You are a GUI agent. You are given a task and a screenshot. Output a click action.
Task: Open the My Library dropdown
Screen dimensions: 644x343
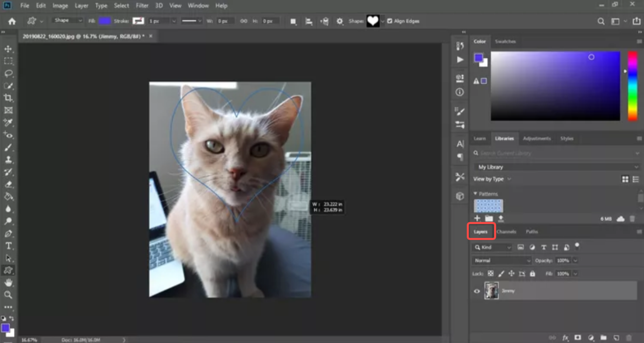(556, 166)
